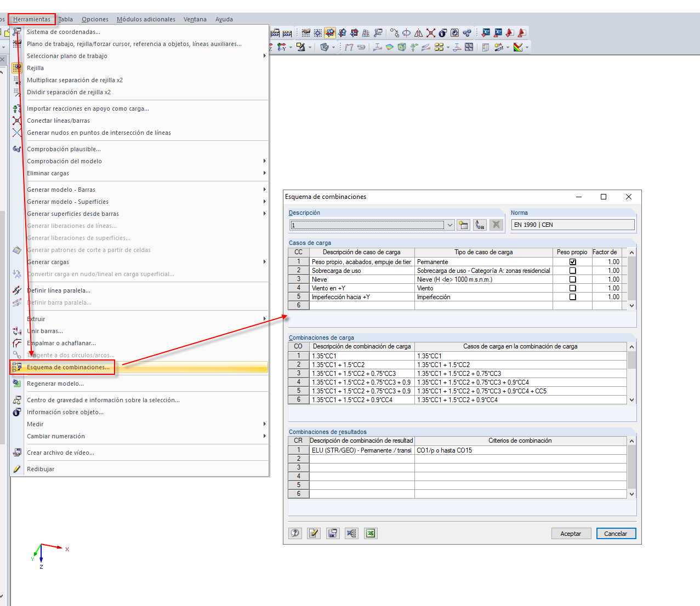The width and height of the screenshot is (700, 606).
Task: Open Tabla menu in menu bar
Action: (x=65, y=19)
